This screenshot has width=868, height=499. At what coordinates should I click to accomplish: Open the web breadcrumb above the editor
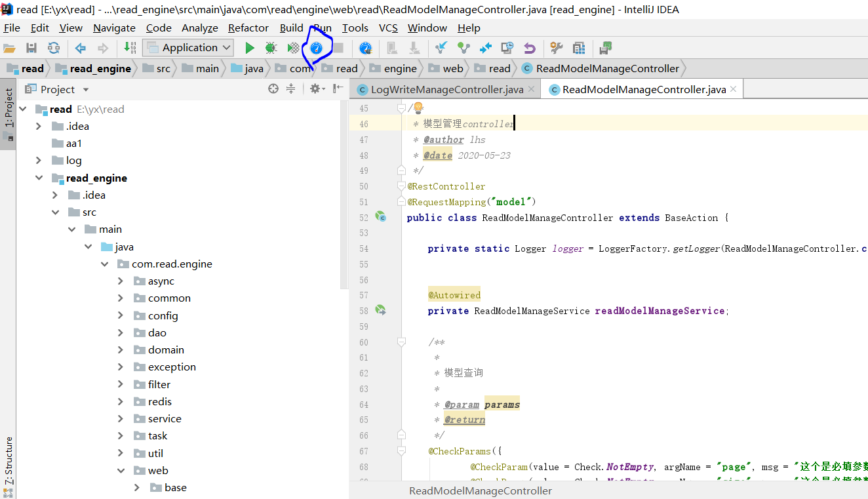pyautogui.click(x=452, y=68)
